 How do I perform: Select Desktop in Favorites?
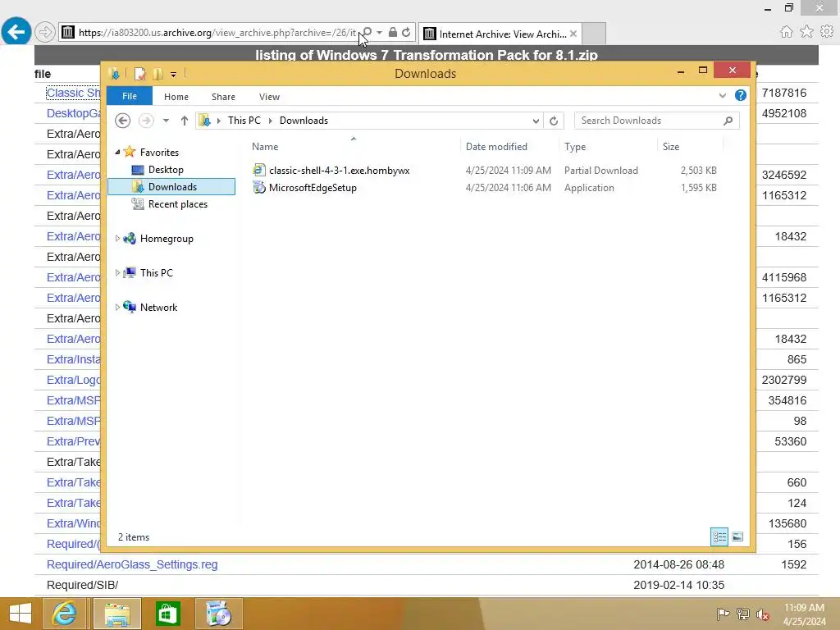coord(166,170)
